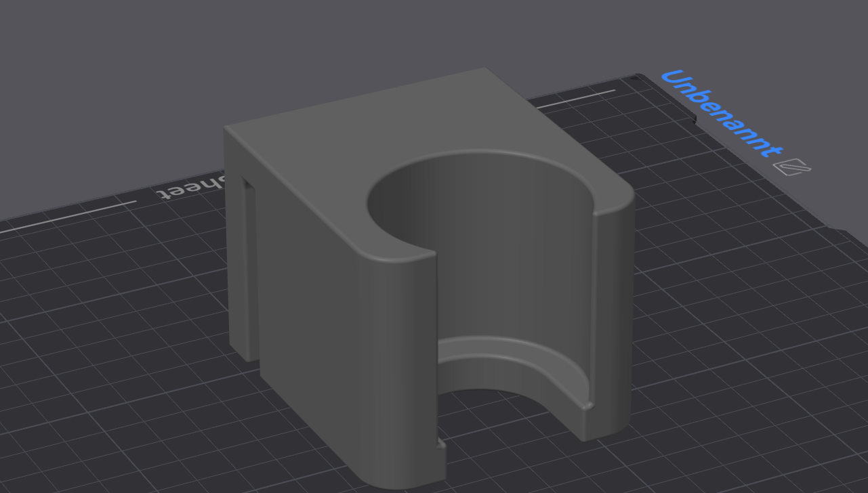Click the edit plate name pencil icon
This screenshot has width=868, height=493.
click(792, 167)
